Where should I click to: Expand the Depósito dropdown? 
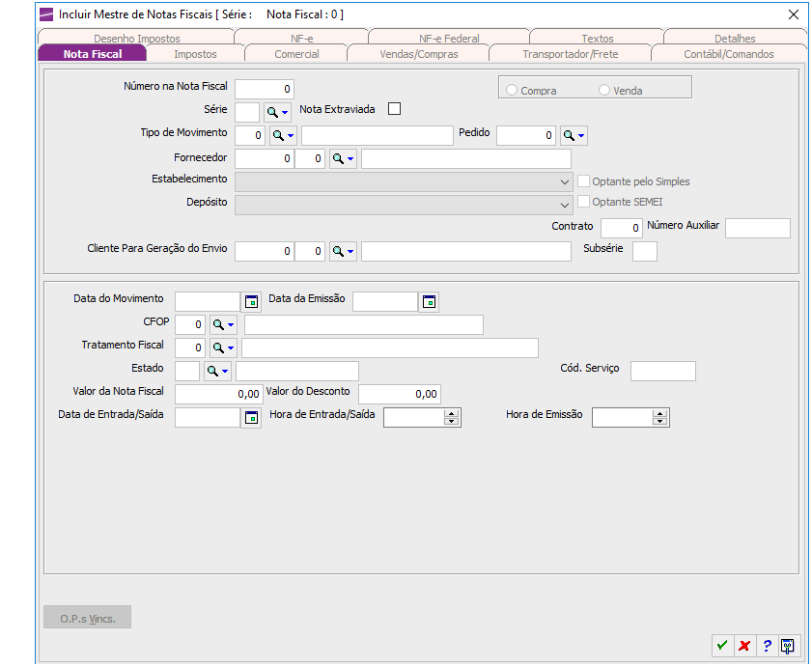565,205
